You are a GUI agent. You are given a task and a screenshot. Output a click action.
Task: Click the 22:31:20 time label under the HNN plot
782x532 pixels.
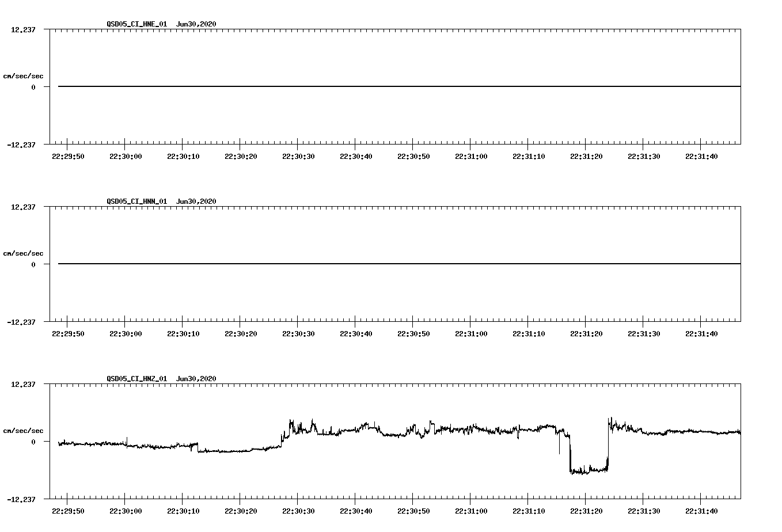pyautogui.click(x=586, y=334)
